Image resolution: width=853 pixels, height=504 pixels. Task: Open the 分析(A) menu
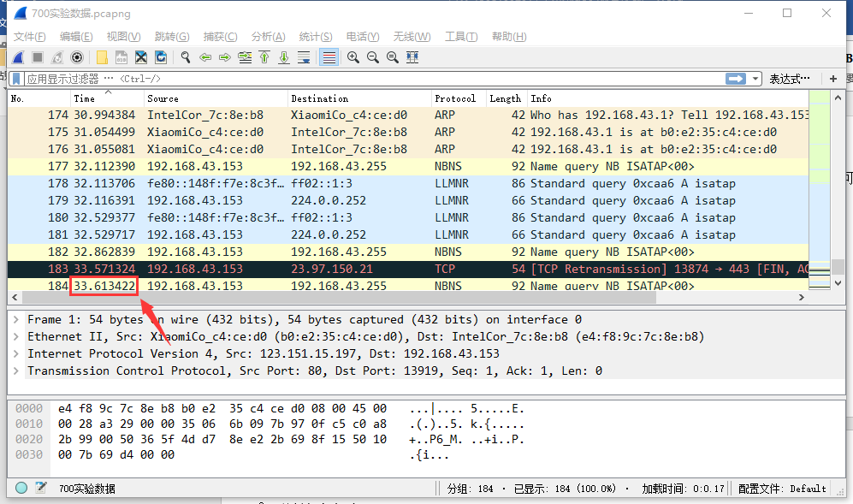click(268, 37)
